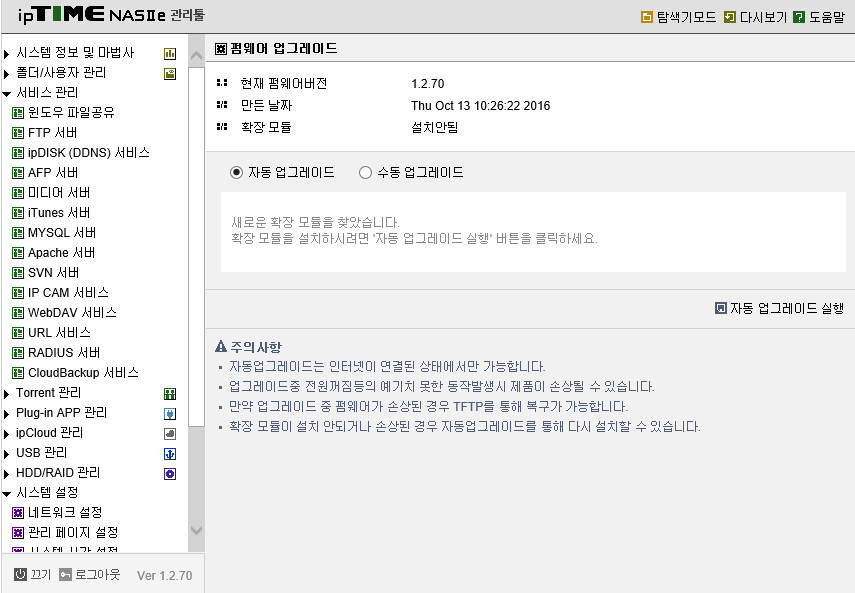Open the iTunes 서버 menu item
The width and height of the screenshot is (855, 593).
[x=59, y=213]
